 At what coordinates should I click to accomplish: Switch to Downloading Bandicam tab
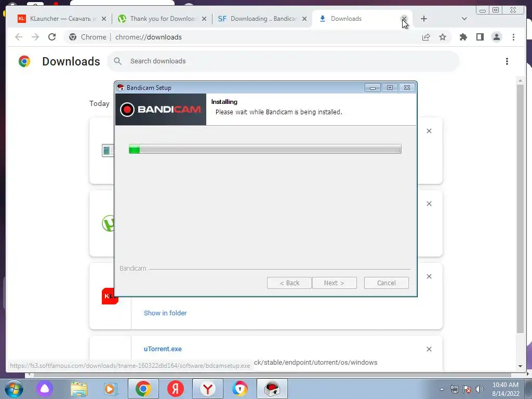point(262,19)
